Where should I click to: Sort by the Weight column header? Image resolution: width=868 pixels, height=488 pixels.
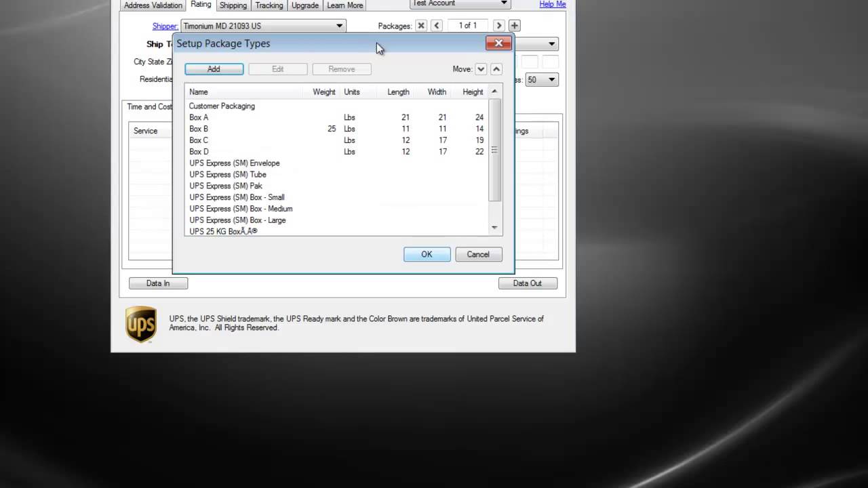(x=321, y=92)
